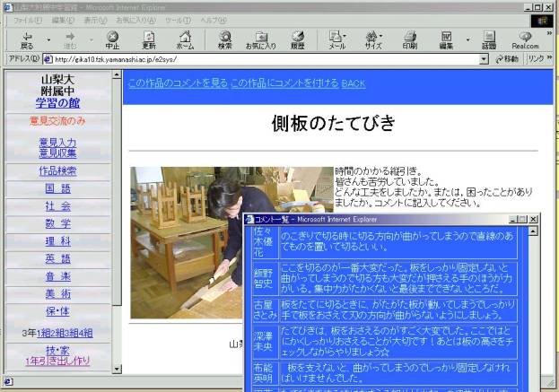The width and height of the screenshot is (559, 392).
Task: Click the Back (戻る) toolbar icon
Action: coord(27,40)
